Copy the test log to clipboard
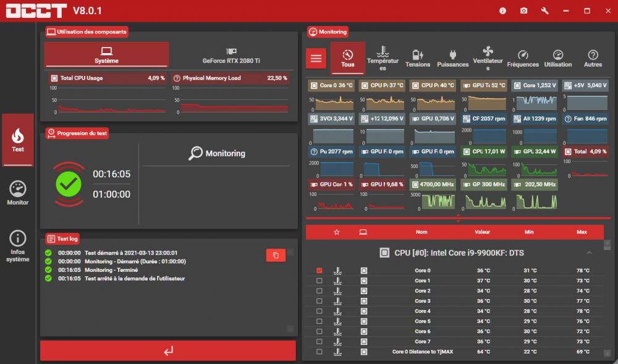The width and height of the screenshot is (618, 364). point(276,255)
